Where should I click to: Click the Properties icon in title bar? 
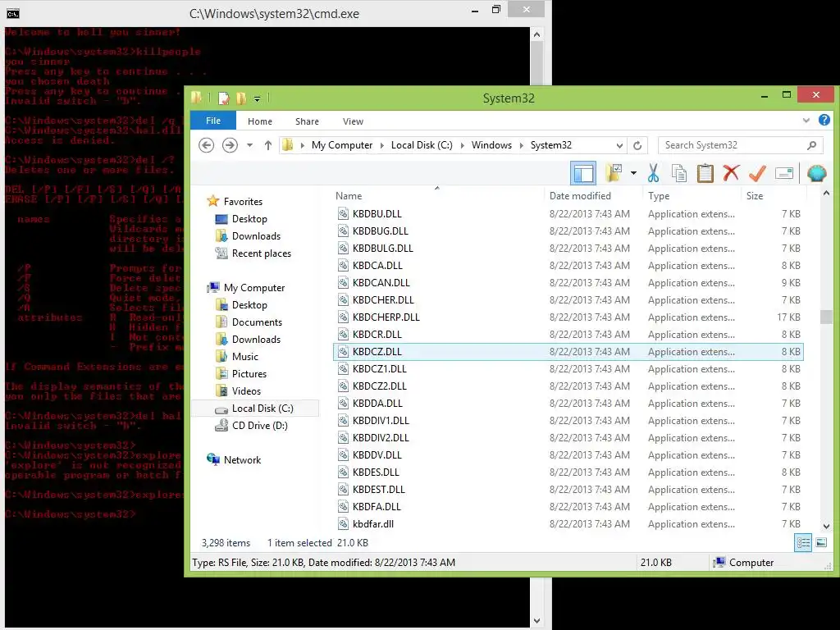(x=223, y=98)
